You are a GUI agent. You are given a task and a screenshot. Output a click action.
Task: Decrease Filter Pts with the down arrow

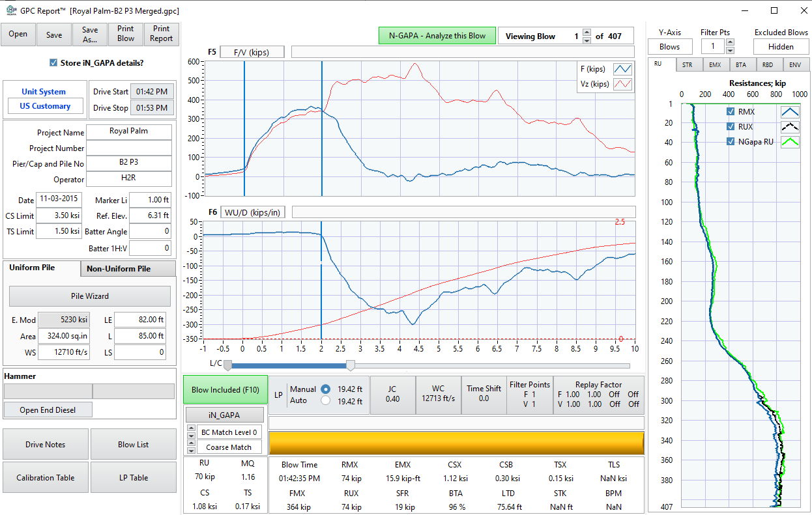730,50
